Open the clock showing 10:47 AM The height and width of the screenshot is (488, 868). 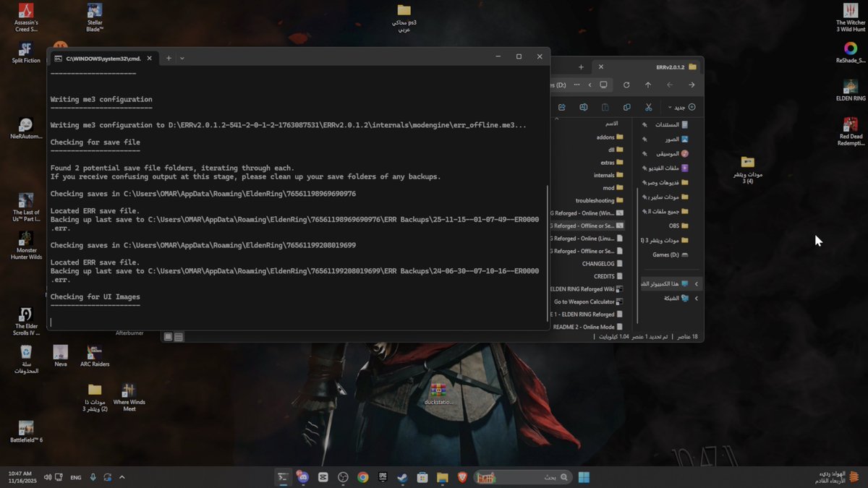point(21,477)
